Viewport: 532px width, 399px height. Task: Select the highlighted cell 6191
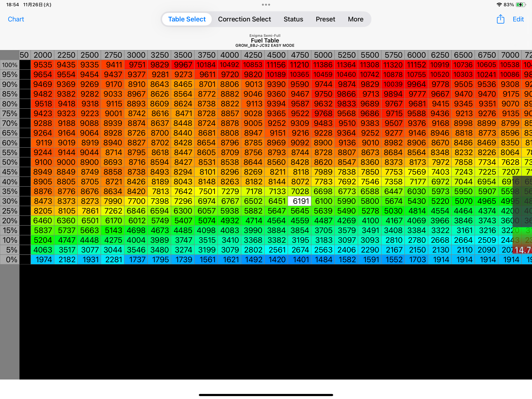pyautogui.click(x=300, y=201)
